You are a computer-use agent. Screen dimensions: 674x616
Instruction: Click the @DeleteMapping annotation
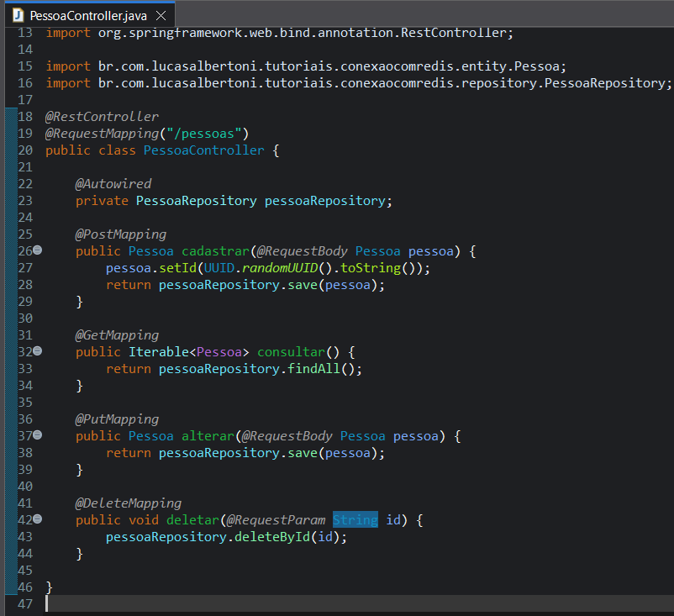[x=128, y=503]
